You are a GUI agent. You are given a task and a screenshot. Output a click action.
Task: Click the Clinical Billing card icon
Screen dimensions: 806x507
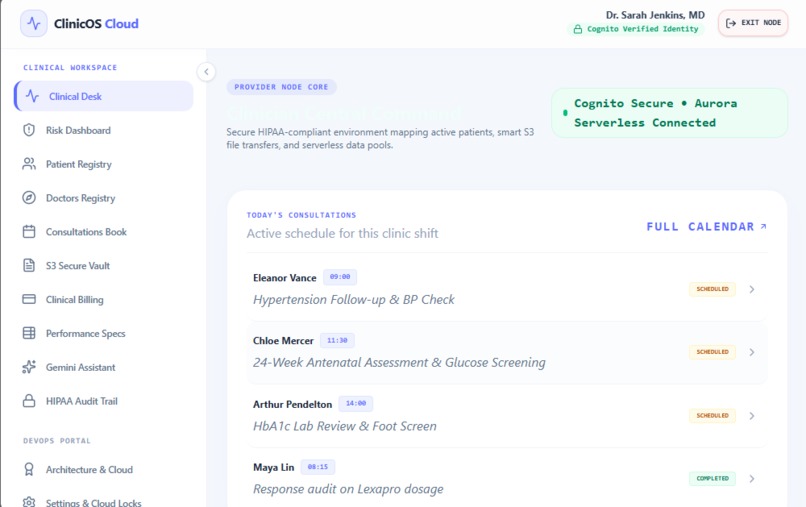(x=29, y=299)
